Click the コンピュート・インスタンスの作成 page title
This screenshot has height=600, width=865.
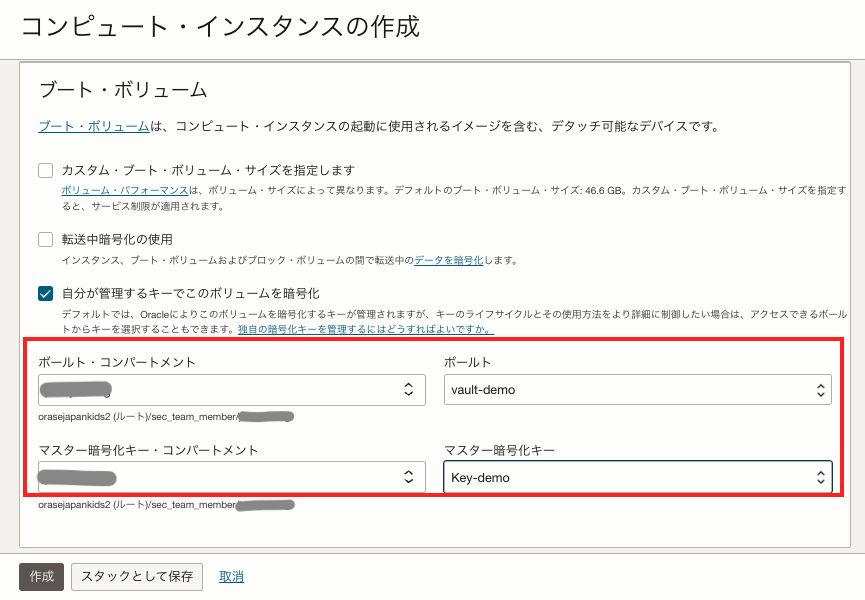pyautogui.click(x=220, y=27)
